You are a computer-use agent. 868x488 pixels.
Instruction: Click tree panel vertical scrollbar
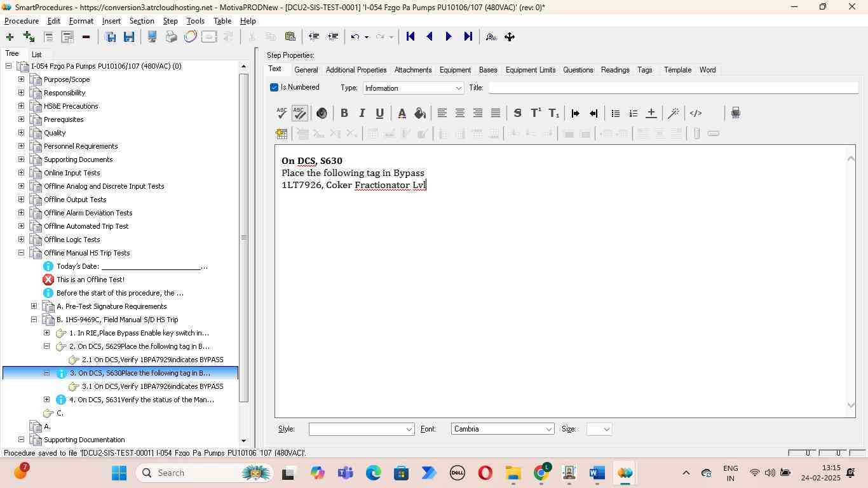pos(243,238)
